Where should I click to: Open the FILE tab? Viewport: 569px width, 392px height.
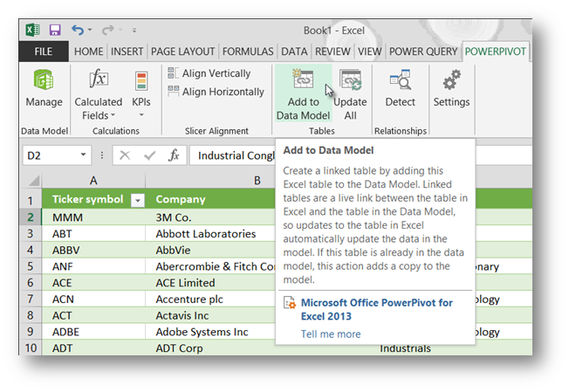tap(44, 52)
